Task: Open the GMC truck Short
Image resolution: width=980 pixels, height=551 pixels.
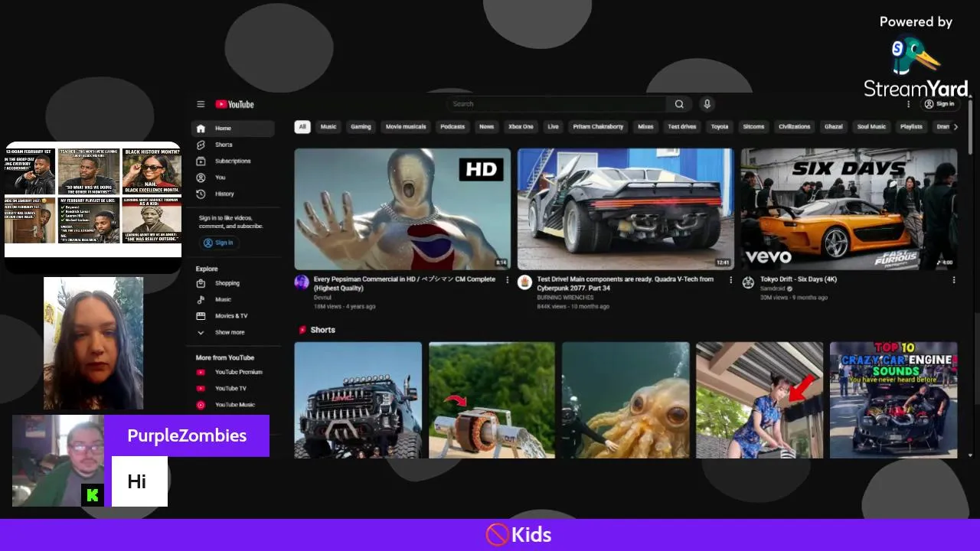Action: pos(358,400)
